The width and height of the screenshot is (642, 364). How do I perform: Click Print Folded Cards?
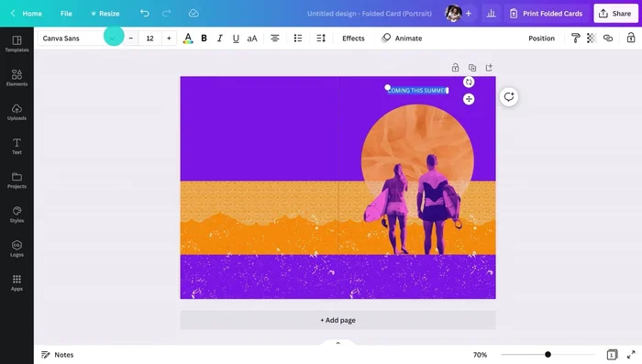[x=547, y=13]
